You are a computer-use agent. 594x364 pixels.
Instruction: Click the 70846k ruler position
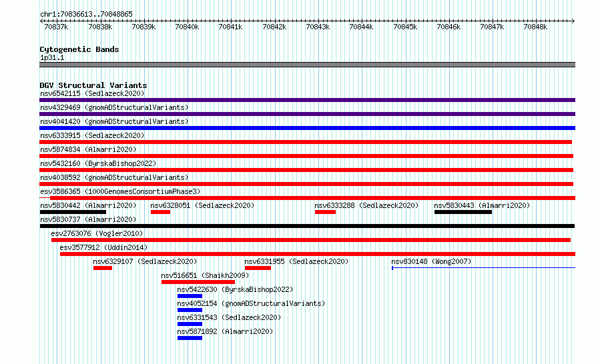point(449,27)
